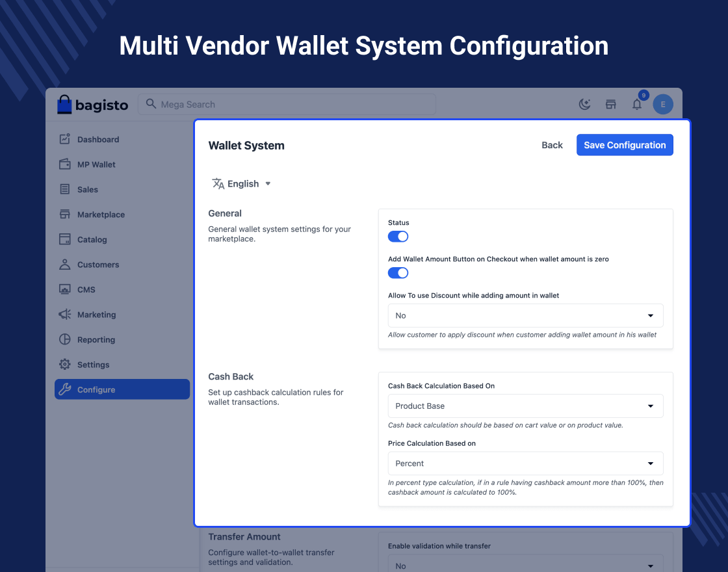Open the storefront icon in header
Screen dimensions: 728x572
610,105
